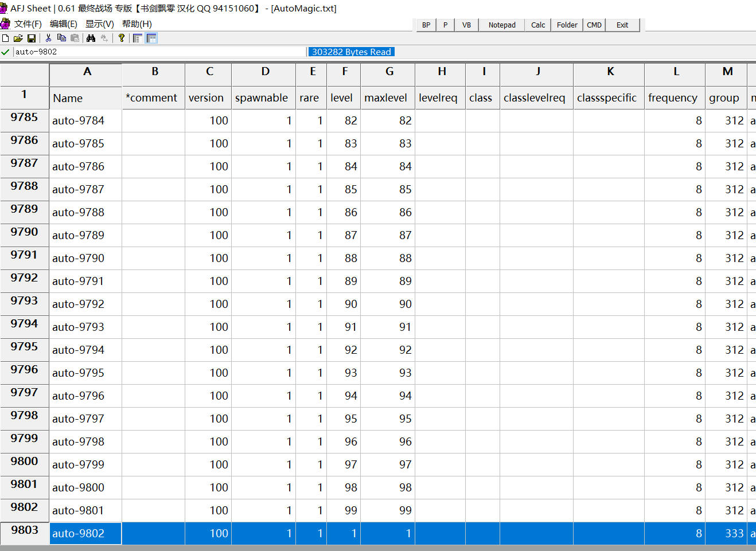Select column M header
756x551 pixels.
(726, 75)
